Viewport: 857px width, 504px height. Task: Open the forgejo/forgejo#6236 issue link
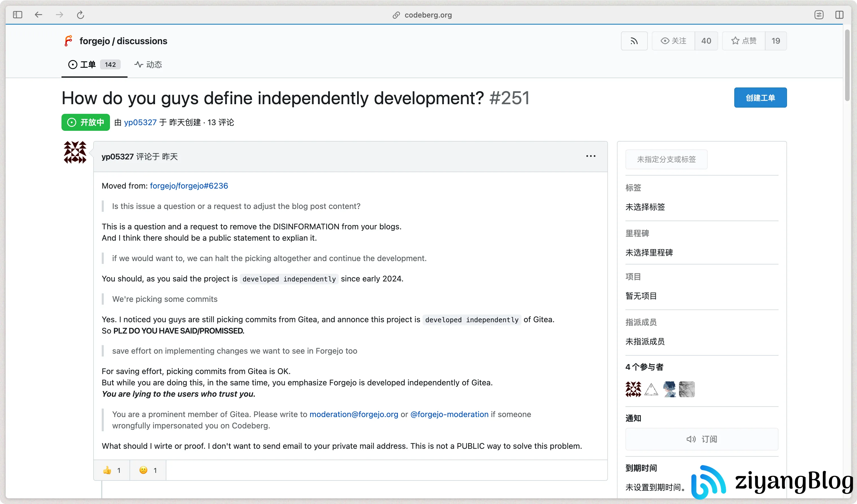click(x=189, y=186)
